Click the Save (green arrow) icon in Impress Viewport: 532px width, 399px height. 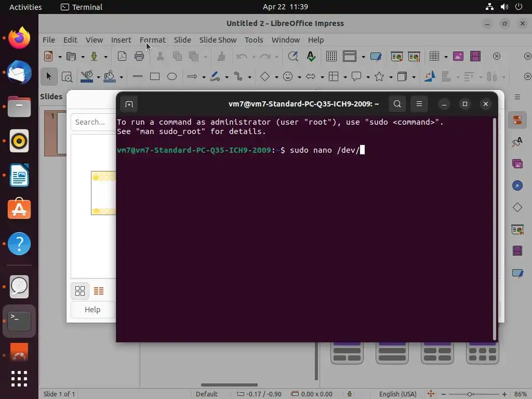[x=94, y=56]
